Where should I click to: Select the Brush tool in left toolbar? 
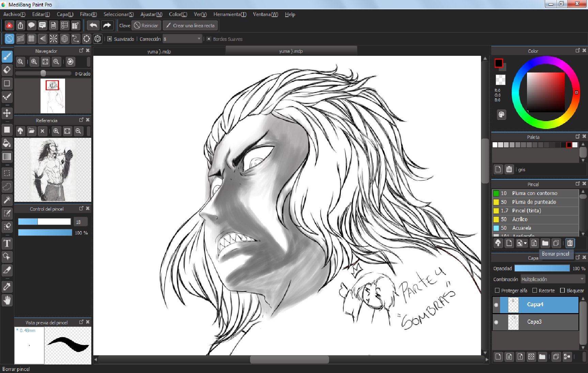click(7, 56)
